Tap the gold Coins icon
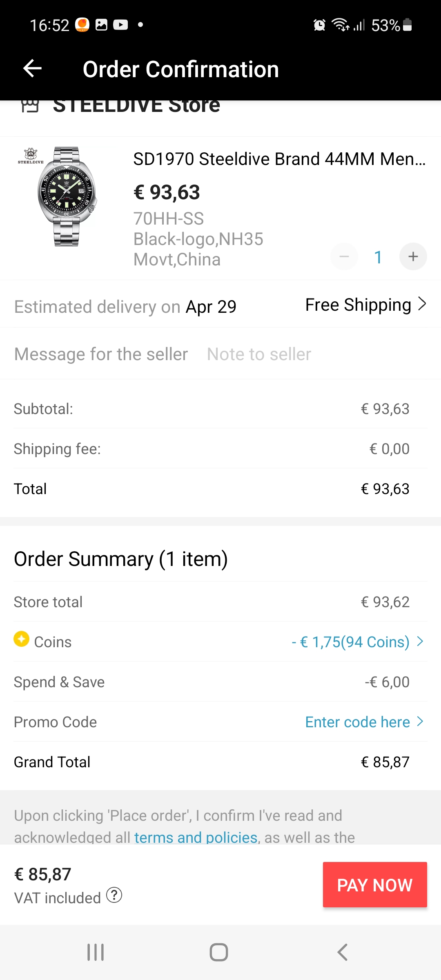 (21, 639)
